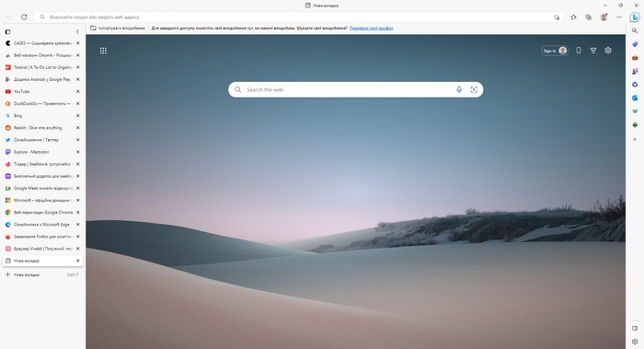The height and width of the screenshot is (349, 644).
Task: Click the Search the web field
Action: [356, 89]
